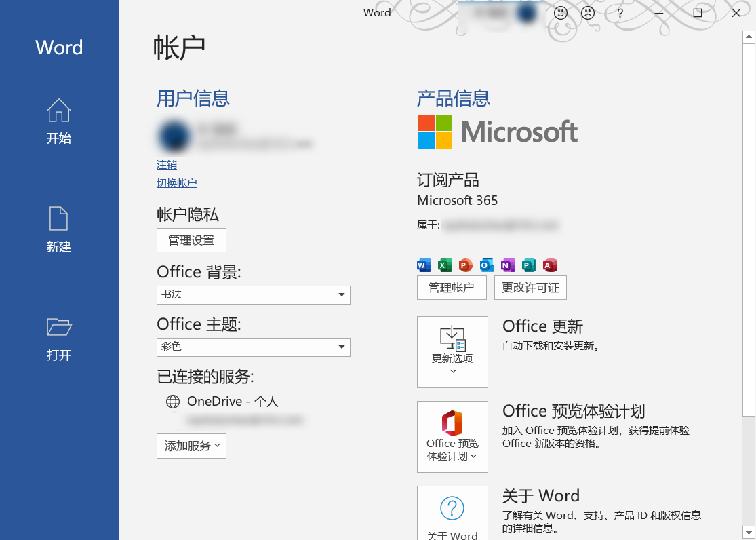756x540 pixels.
Task: Click the Word title in blue sidebar
Action: [59, 47]
